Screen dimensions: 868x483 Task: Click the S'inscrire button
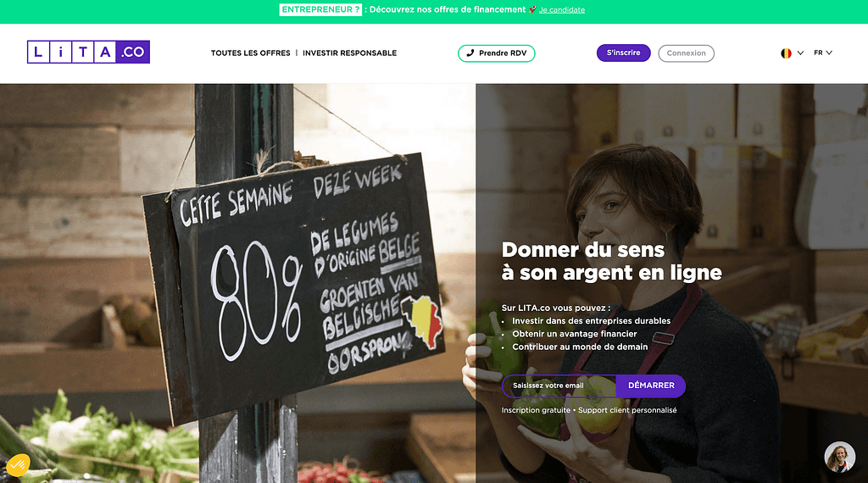click(623, 53)
